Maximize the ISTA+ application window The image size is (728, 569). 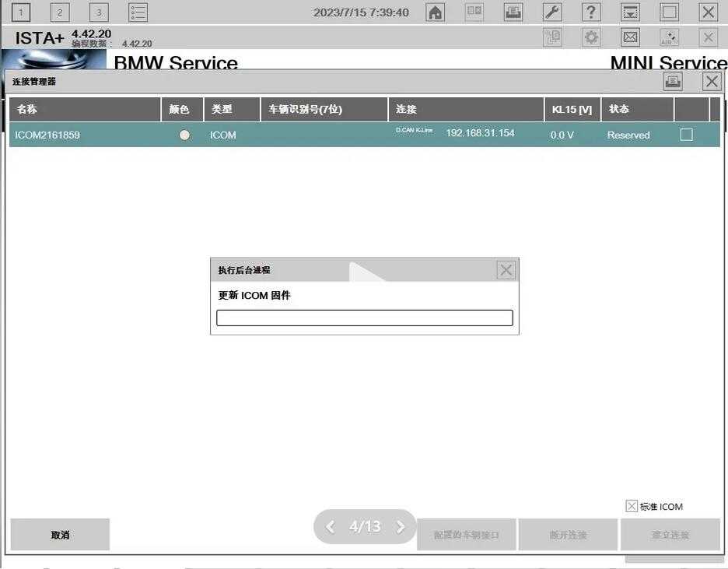pos(669,12)
